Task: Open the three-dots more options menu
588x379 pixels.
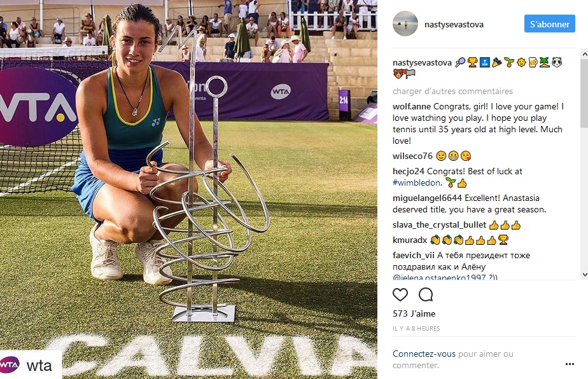Action: [x=570, y=364]
